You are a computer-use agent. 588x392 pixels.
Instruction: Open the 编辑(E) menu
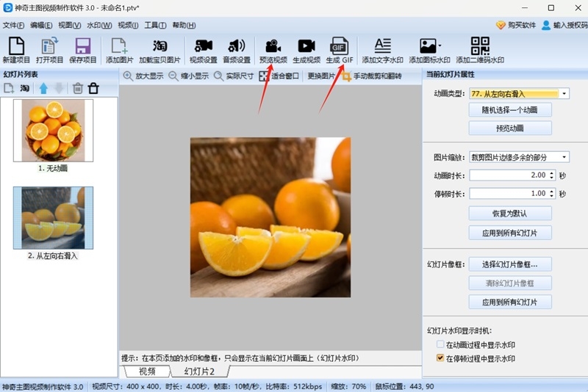pos(41,25)
